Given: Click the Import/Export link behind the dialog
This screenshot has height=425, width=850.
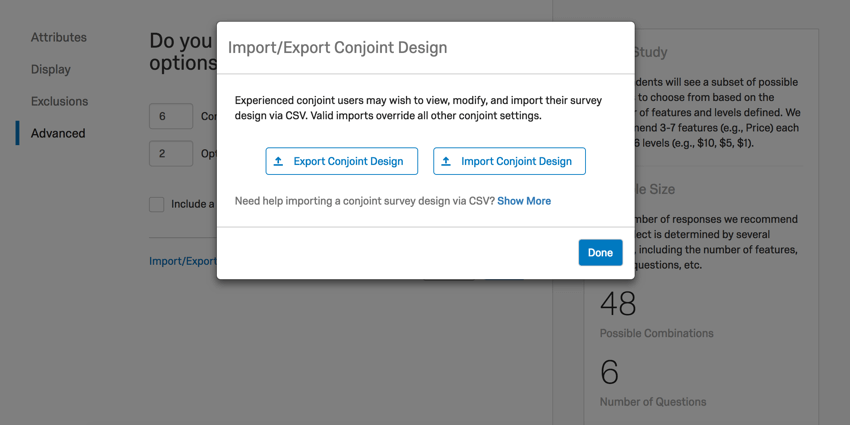Looking at the screenshot, I should click(183, 261).
